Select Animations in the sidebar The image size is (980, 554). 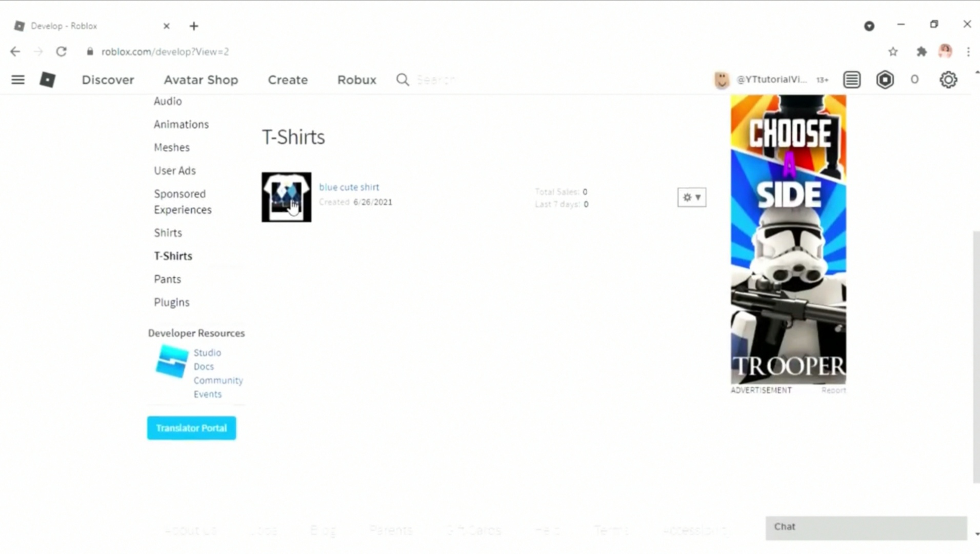pos(181,124)
